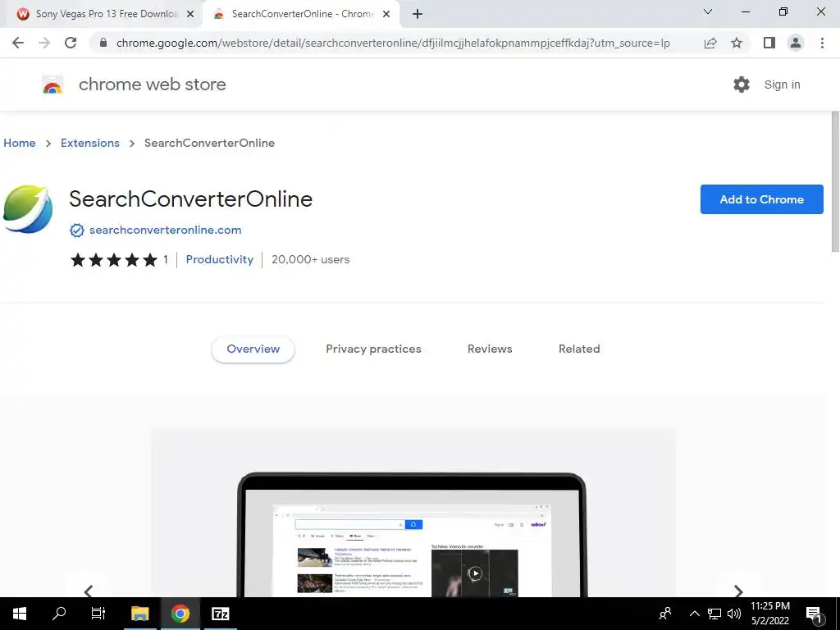
Task: Open the volume control tray icon
Action: click(x=734, y=614)
